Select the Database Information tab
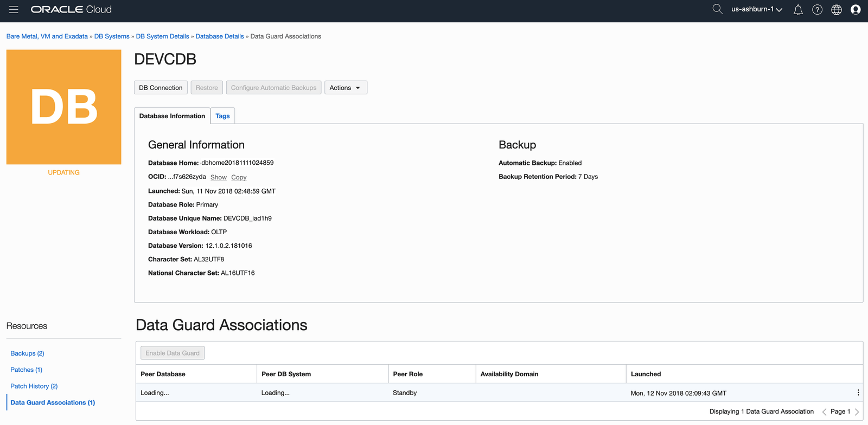868x425 pixels. pyautogui.click(x=172, y=116)
